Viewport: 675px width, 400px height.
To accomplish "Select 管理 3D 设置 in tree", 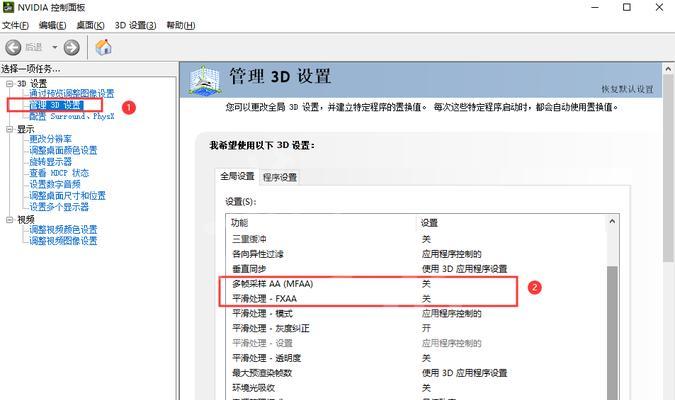I will click(56, 105).
